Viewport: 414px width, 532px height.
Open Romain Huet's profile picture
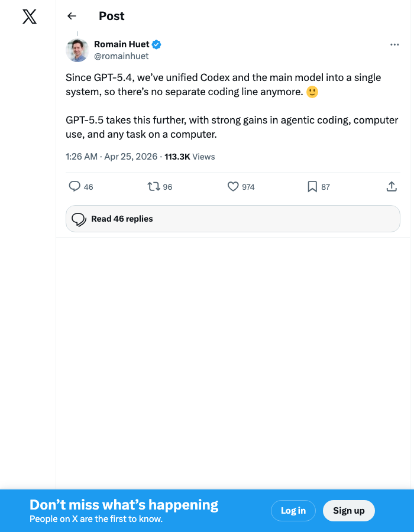(77, 50)
